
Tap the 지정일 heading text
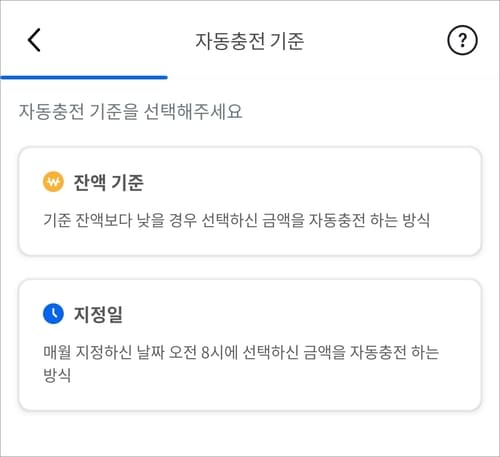[x=98, y=314]
